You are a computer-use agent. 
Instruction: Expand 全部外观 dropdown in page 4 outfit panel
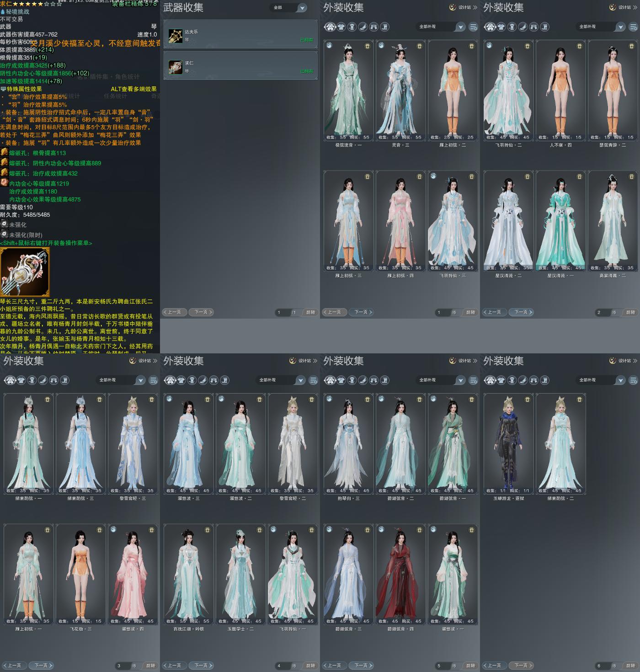point(281,380)
